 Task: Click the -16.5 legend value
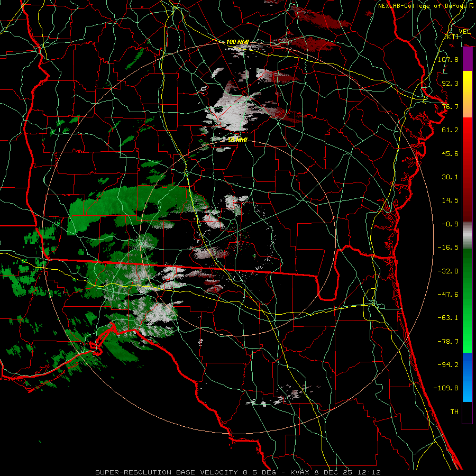pyautogui.click(x=448, y=248)
